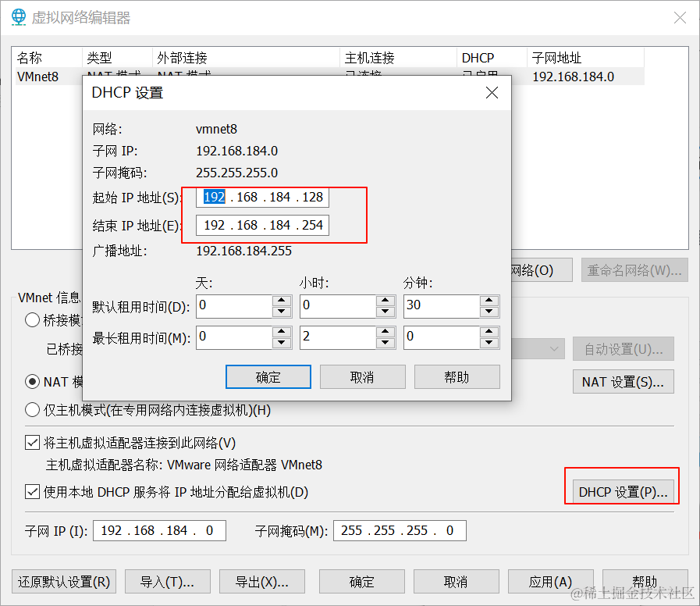Decrement the max lease time hours value
700x606 pixels.
[386, 342]
